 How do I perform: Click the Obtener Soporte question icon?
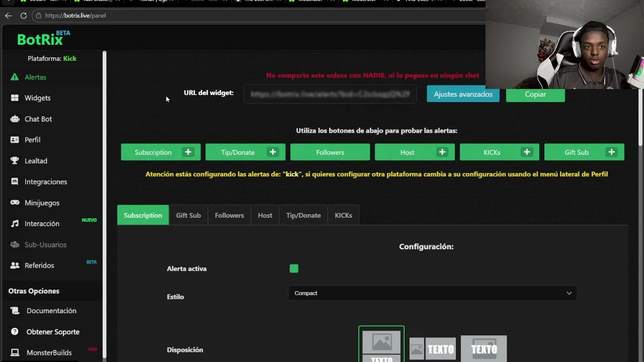15,332
